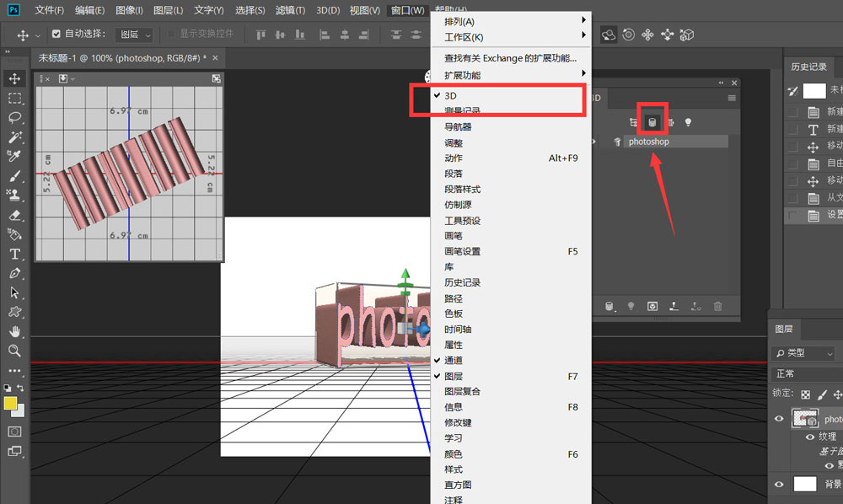Enable the 自动选择 checkbox in options bar
843x504 pixels.
tap(56, 35)
